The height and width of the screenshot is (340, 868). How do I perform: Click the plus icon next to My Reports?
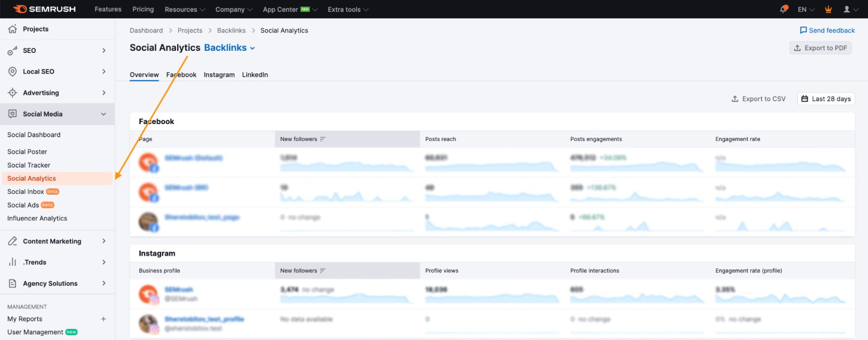(x=103, y=319)
